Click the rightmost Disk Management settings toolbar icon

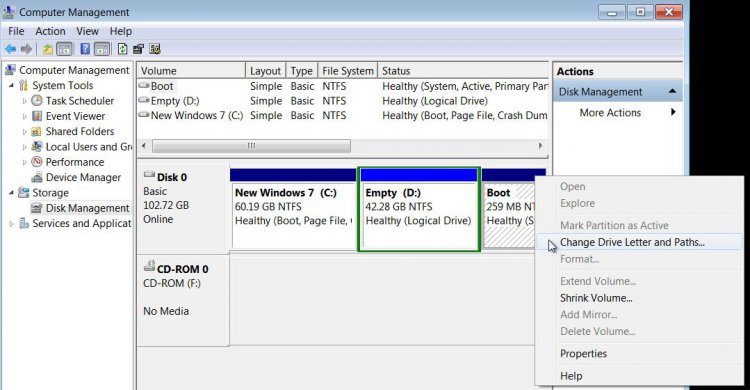tap(155, 49)
